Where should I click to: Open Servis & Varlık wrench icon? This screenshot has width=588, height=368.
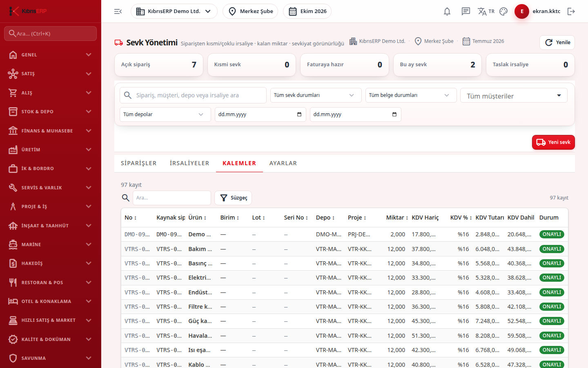[x=13, y=188]
